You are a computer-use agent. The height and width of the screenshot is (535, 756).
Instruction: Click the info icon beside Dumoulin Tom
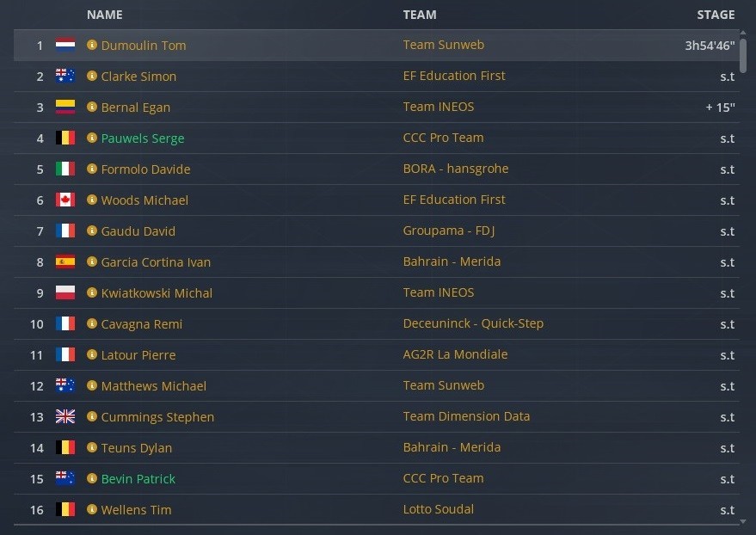click(92, 45)
